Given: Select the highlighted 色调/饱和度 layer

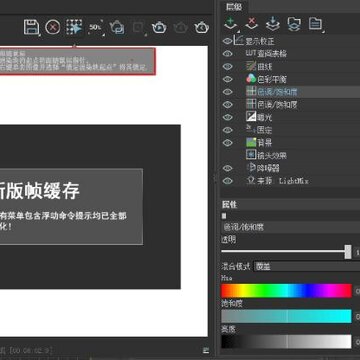Looking at the screenshot, I should pyautogui.click(x=290, y=92).
